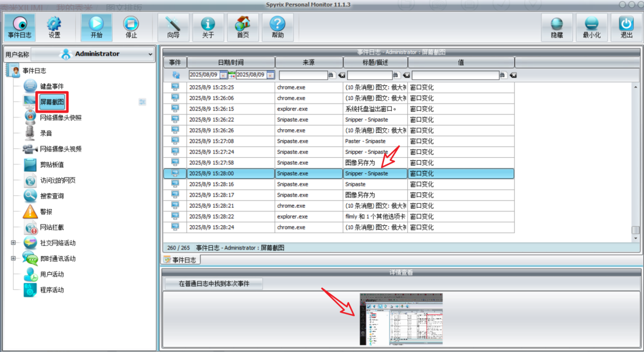
Task: Select 键盘事件 in the tree
Action: [x=52, y=86]
